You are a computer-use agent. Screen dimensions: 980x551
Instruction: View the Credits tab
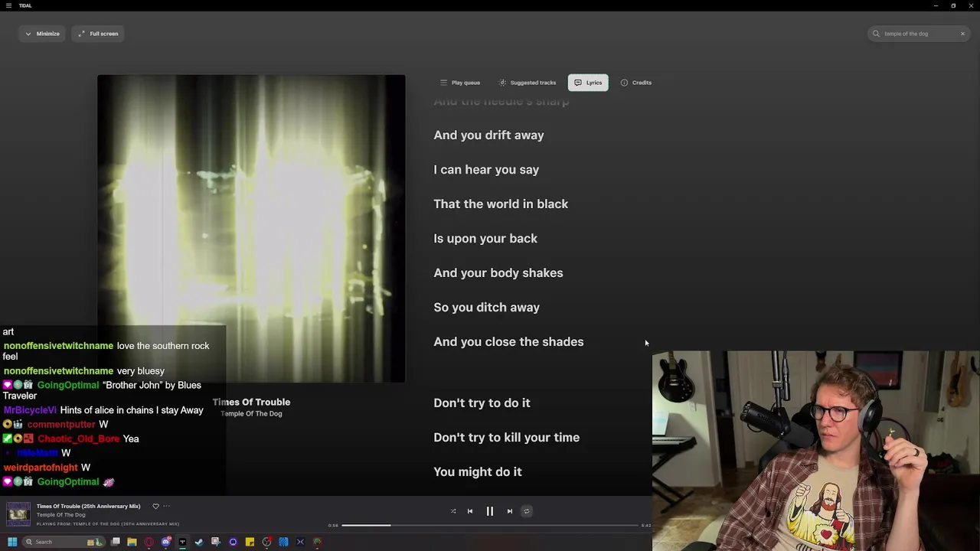point(636,83)
